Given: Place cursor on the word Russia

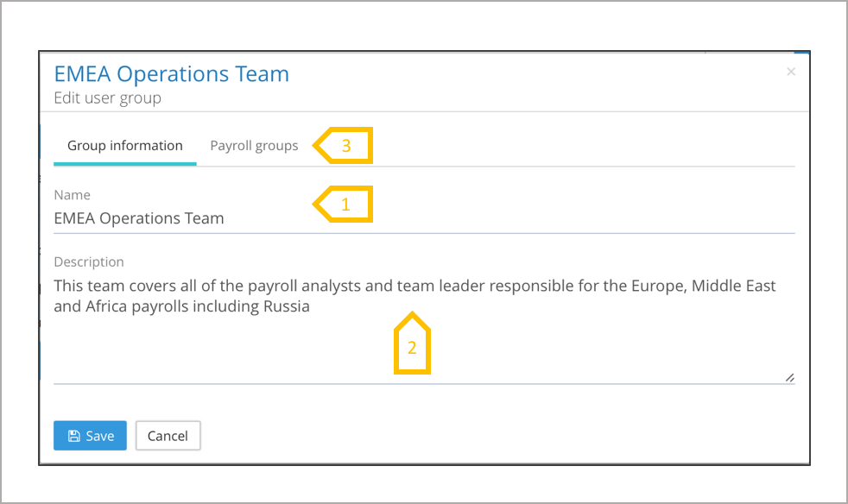Looking at the screenshot, I should [x=286, y=306].
